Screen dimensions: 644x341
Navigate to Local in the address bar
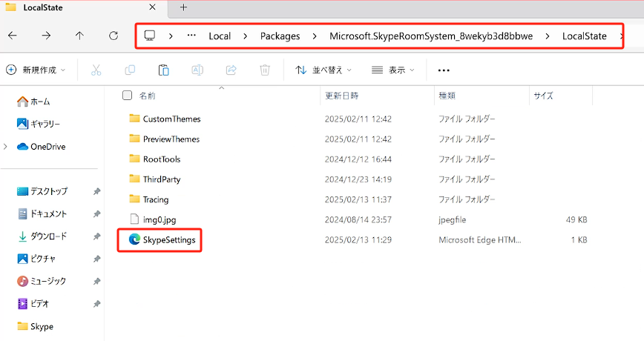click(x=220, y=36)
